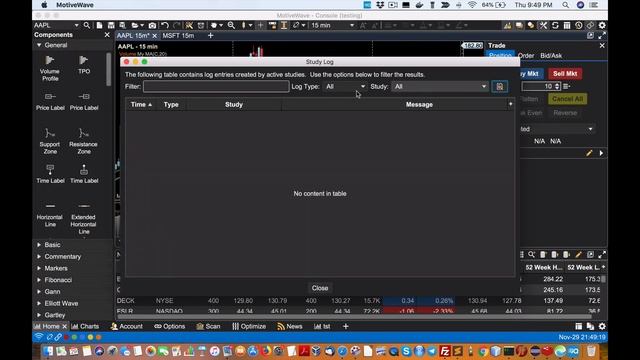Click the pencil edit icon in Trade panel
Viewport: 640px width, 360px height.
589,153
